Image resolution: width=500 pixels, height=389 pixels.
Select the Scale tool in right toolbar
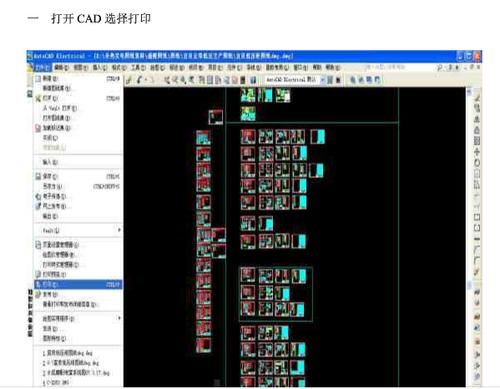pos(477,174)
